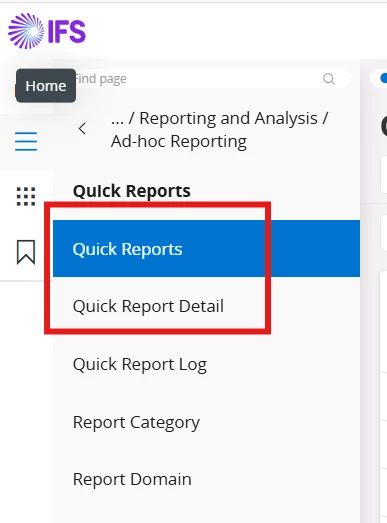Toggle the hamburger navigation menu icon
Screen dimensions: 387x523
(x=26, y=141)
